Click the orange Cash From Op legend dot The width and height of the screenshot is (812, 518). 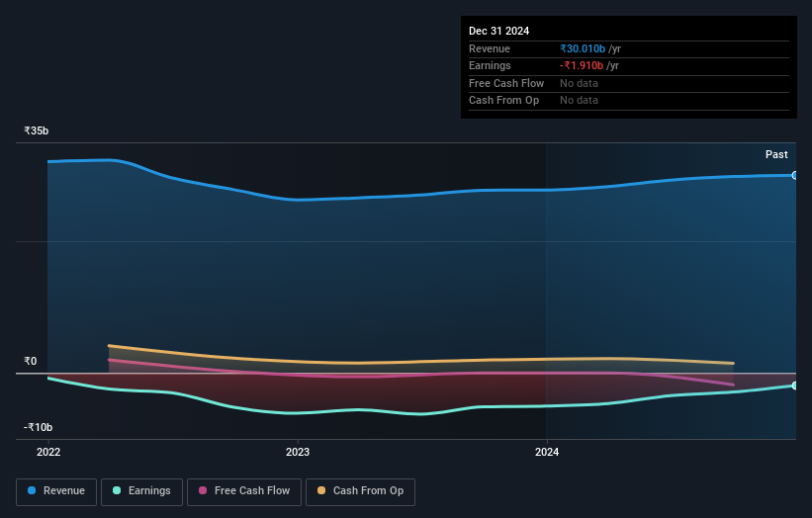click(x=321, y=490)
